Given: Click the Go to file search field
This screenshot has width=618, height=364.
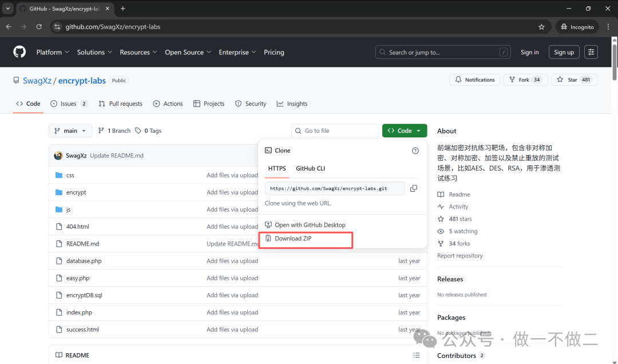Looking at the screenshot, I should [x=335, y=131].
